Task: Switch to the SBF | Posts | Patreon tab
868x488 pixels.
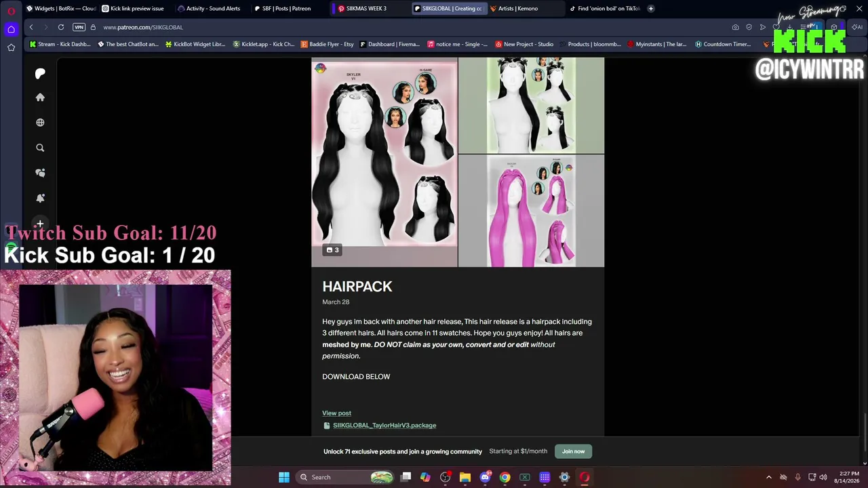Action: (288, 9)
